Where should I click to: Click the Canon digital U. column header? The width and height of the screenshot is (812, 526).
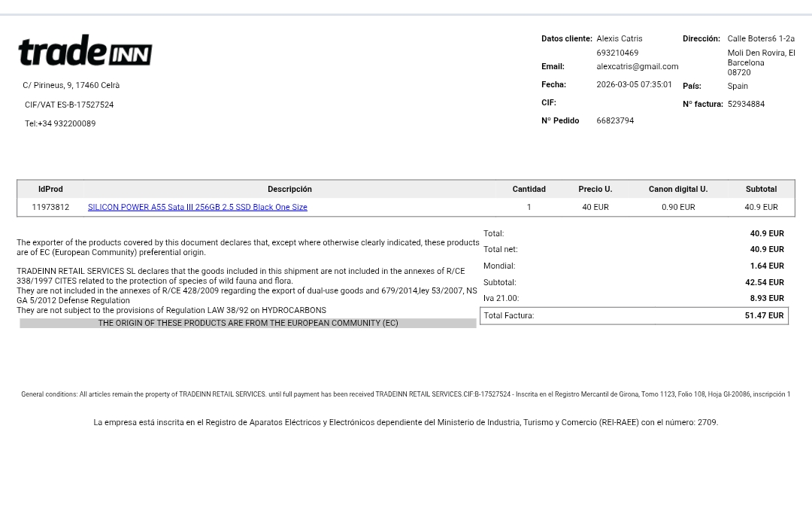coord(677,189)
